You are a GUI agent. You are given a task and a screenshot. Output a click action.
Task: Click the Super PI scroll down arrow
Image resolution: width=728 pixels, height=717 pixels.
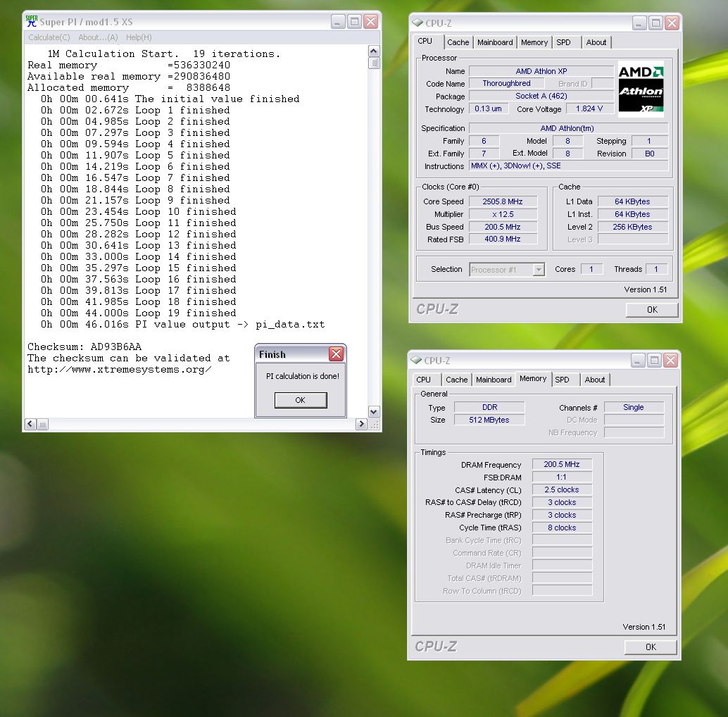(x=374, y=412)
